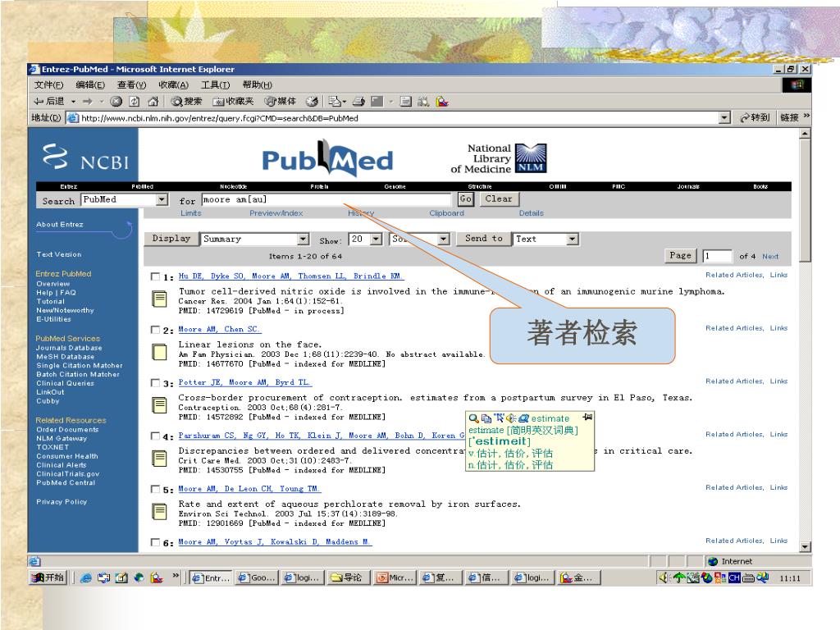Click the Go search button
840x630 pixels.
pyautogui.click(x=466, y=199)
